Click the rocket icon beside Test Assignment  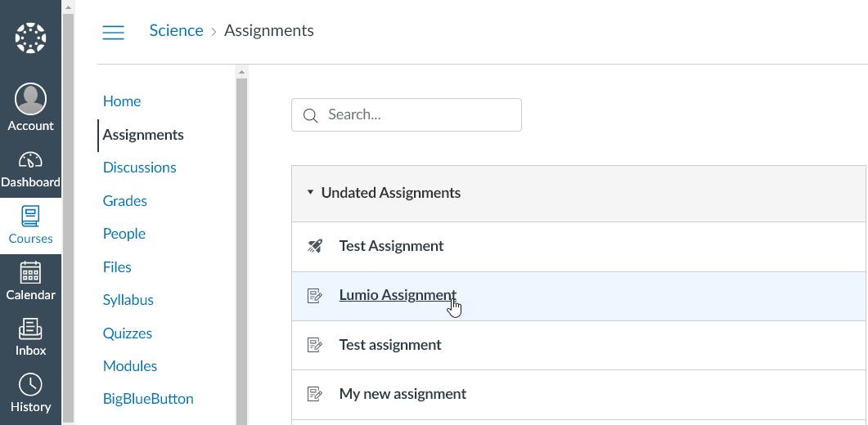pos(315,246)
